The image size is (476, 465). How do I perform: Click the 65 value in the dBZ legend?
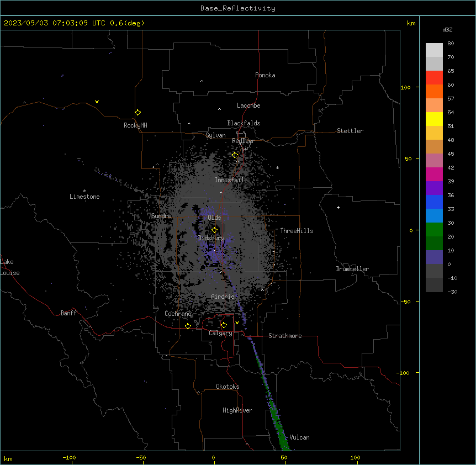click(x=451, y=71)
